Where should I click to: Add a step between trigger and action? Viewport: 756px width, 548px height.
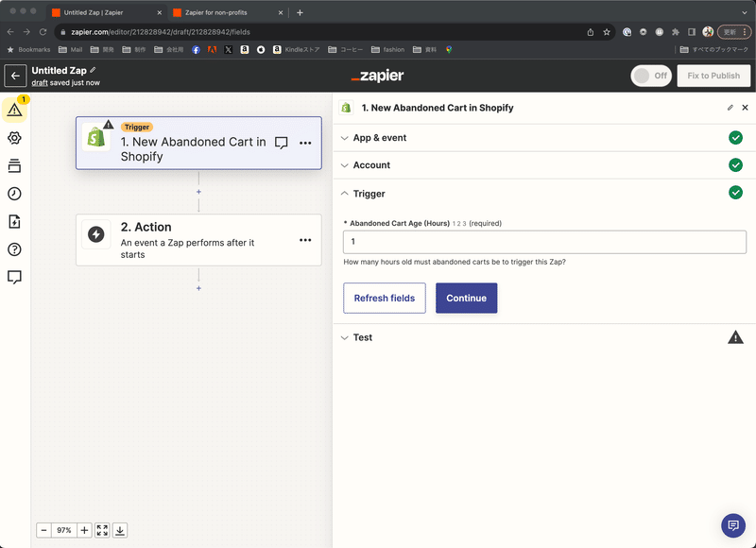tap(198, 192)
